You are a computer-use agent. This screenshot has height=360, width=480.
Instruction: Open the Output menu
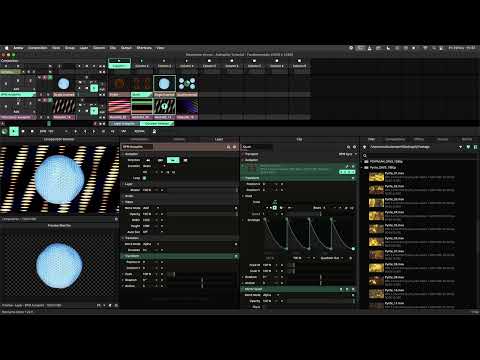click(x=126, y=48)
